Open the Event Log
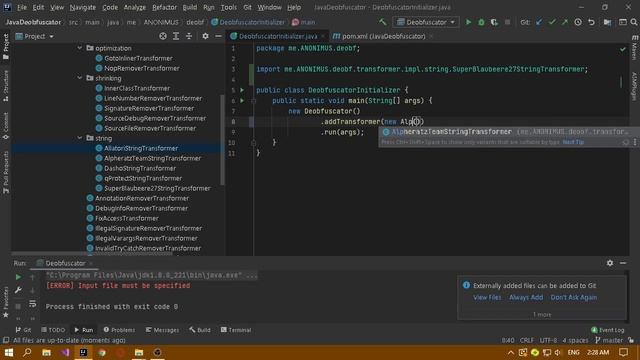The width and height of the screenshot is (640, 360). (608, 330)
